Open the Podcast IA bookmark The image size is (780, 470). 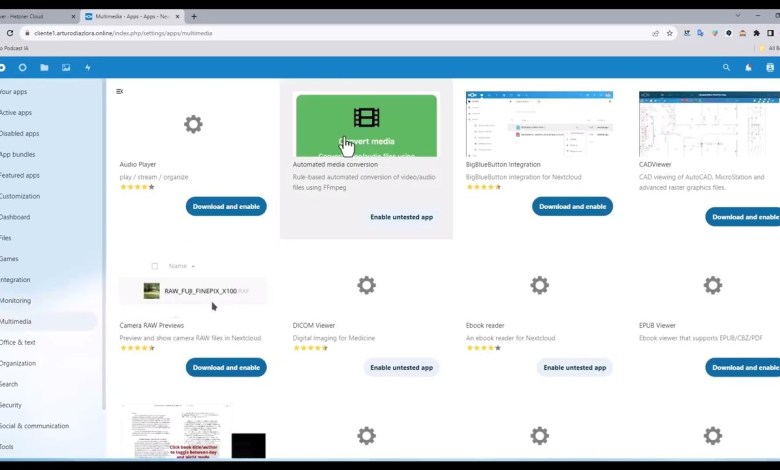point(14,48)
